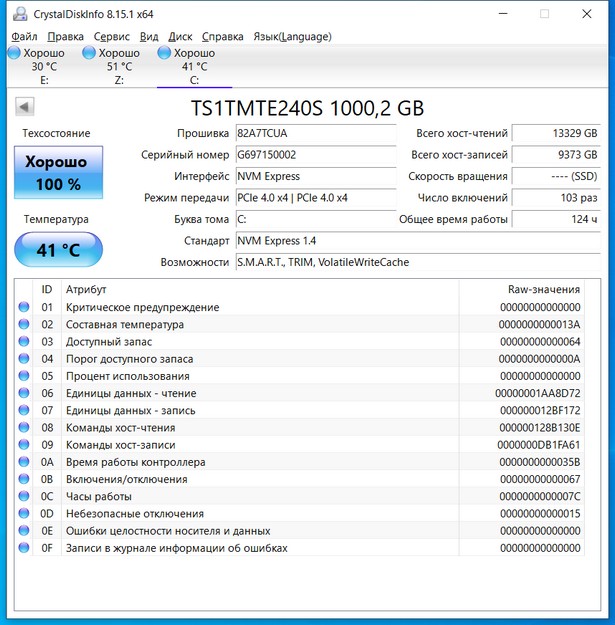
Task: Click status dot for attribute 02 Составная температура
Action: coord(24,324)
